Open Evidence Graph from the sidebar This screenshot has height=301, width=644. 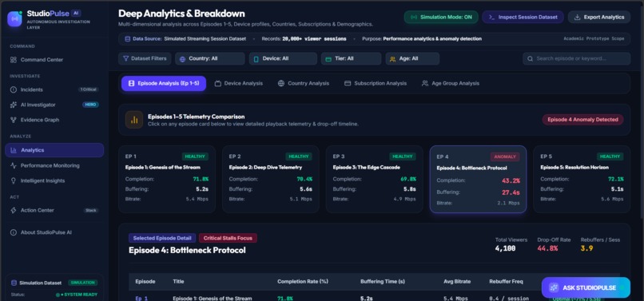click(54, 120)
